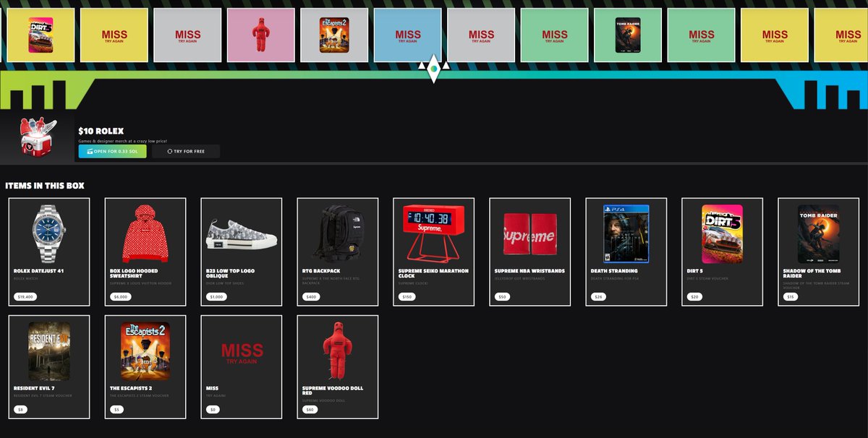Click the Dior Low Top Shoes subtitle

[x=226, y=283]
